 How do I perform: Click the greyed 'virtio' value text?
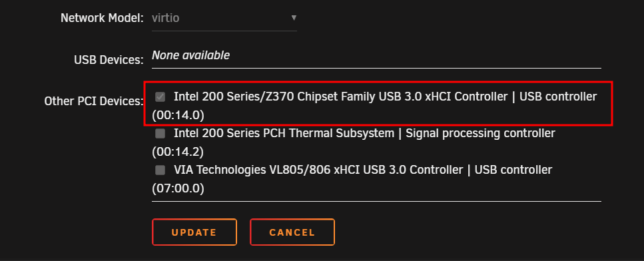click(x=166, y=19)
